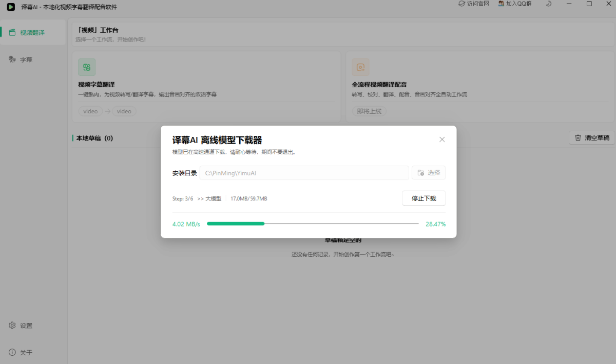
Task: Click the 视频翻译 sidebar icon
Action: [12, 32]
